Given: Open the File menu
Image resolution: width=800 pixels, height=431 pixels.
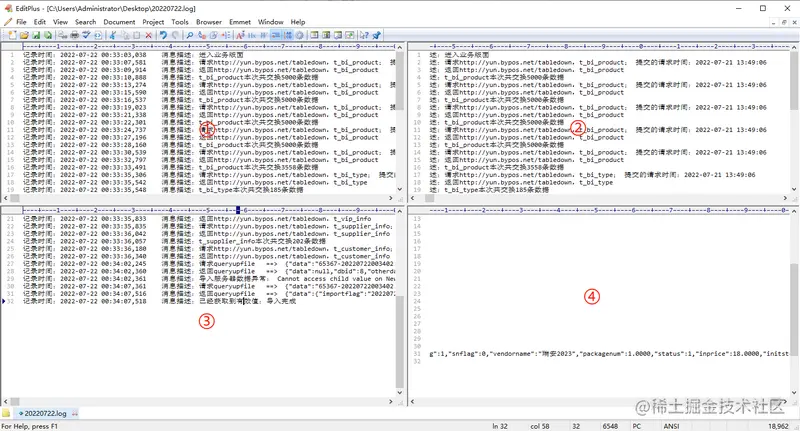Looking at the screenshot, I should tap(21, 22).
